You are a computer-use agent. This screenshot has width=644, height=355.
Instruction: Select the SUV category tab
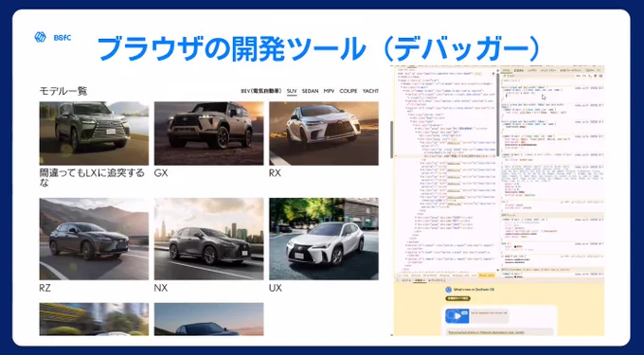coord(292,91)
